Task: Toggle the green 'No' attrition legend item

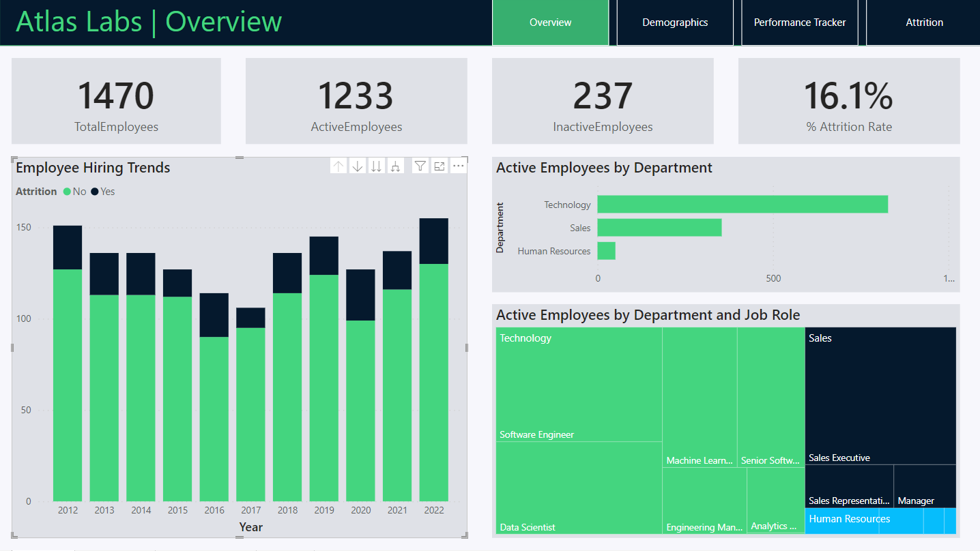Action: coord(74,192)
